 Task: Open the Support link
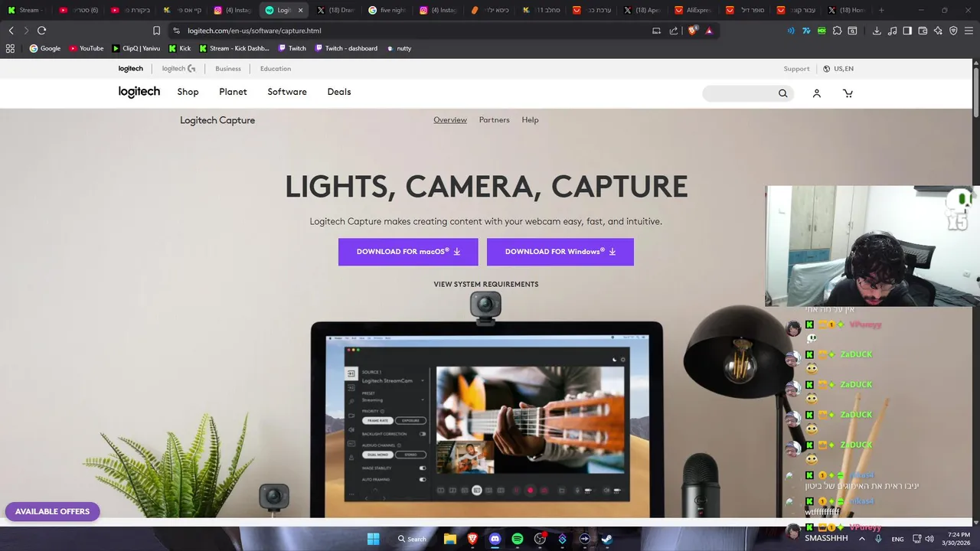[x=796, y=69]
